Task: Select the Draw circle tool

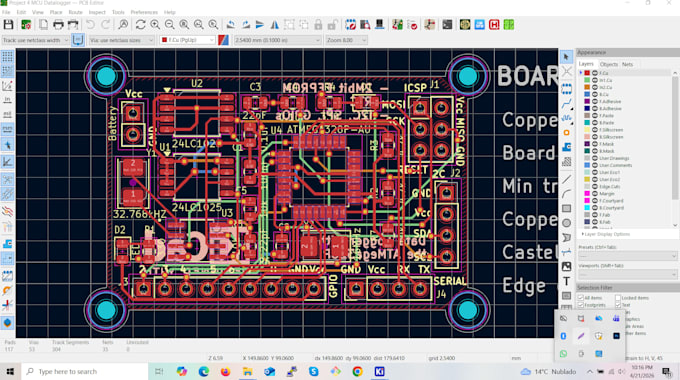Action: coord(566,223)
